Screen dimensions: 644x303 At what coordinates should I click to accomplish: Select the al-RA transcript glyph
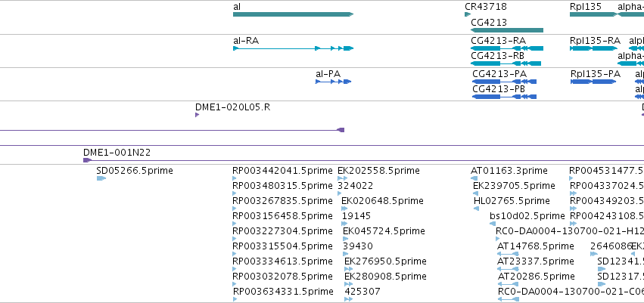click(x=294, y=48)
